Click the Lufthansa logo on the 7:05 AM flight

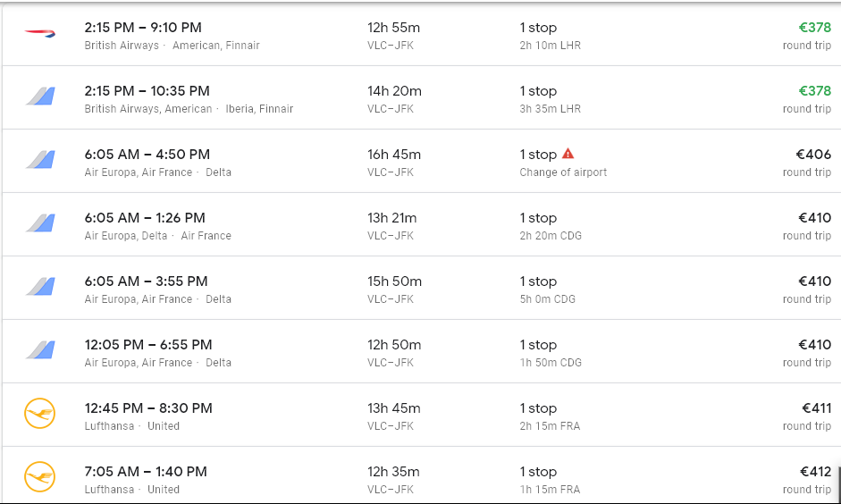pos(40,476)
